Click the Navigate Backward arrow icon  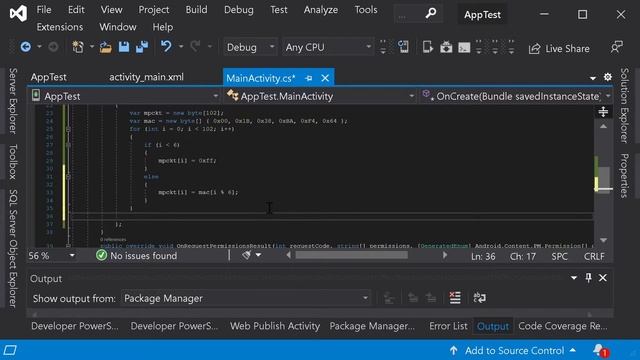point(26,47)
